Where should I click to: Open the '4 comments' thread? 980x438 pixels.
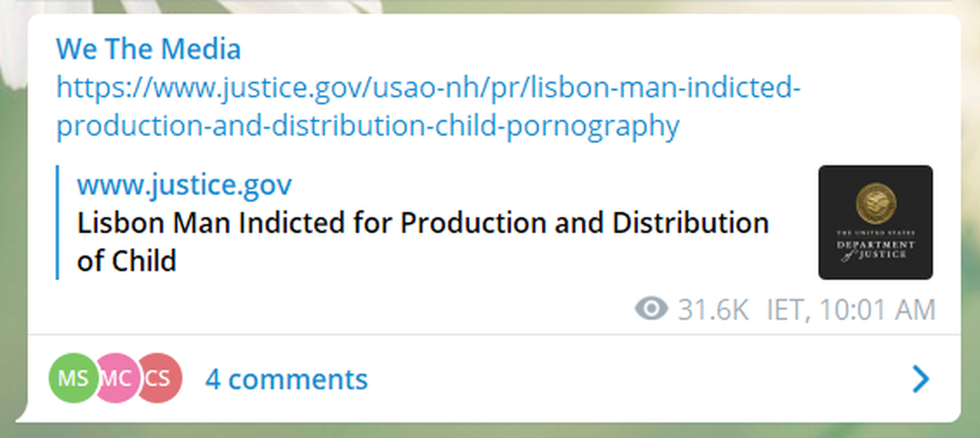tap(286, 380)
